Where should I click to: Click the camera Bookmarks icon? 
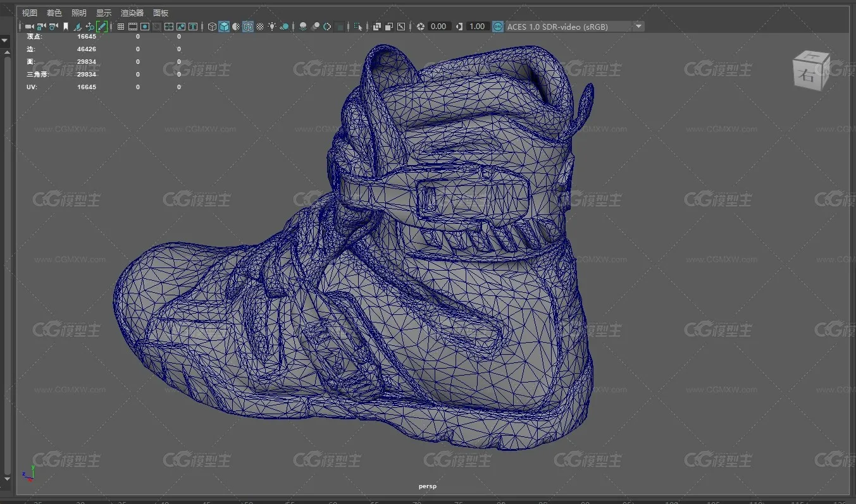tap(65, 27)
